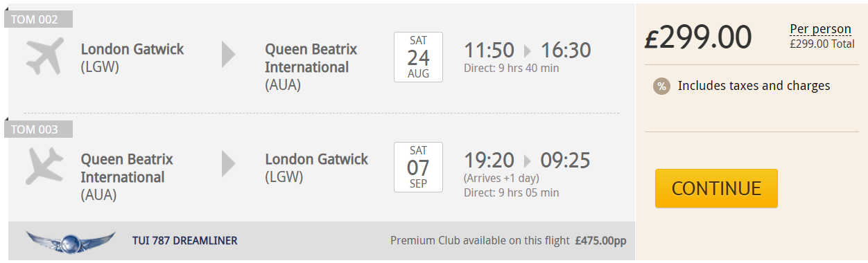Click Includes taxes and charges text
Viewport: 868px width, 263px height.
click(x=754, y=86)
